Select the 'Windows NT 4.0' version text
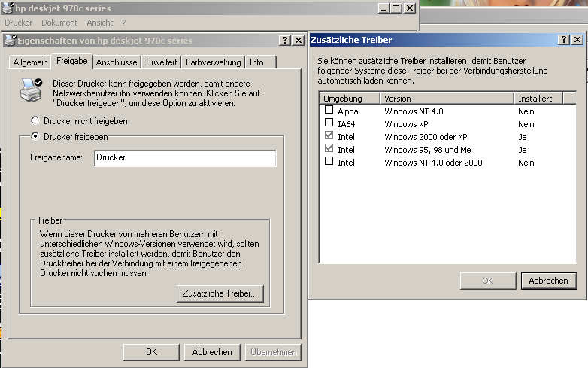This screenshot has height=368, width=588. [414, 111]
